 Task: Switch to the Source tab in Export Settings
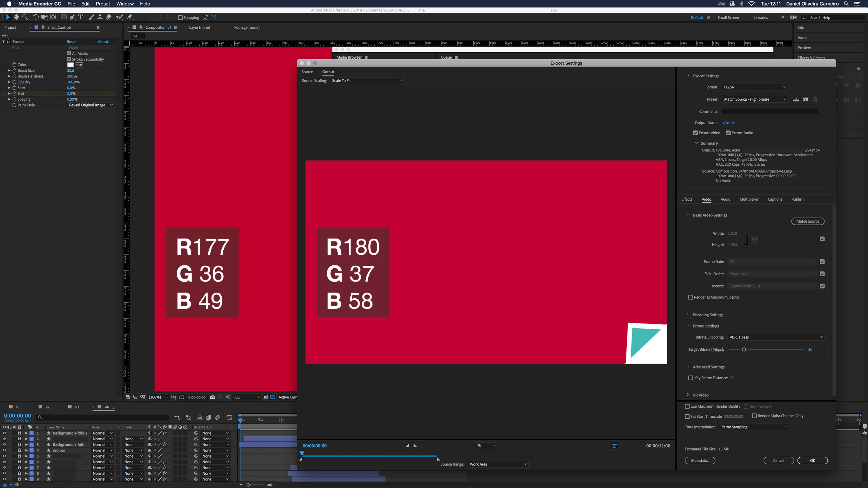307,72
